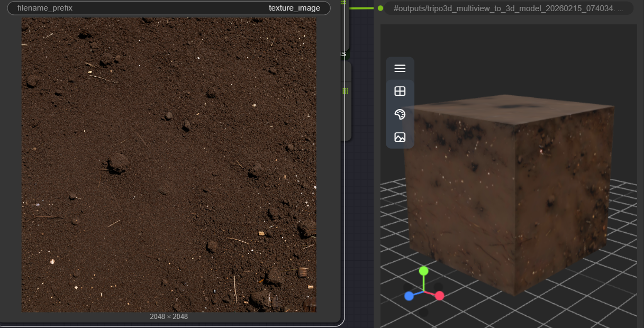Click the background image icon in viewer
The image size is (644, 328).
pos(400,138)
